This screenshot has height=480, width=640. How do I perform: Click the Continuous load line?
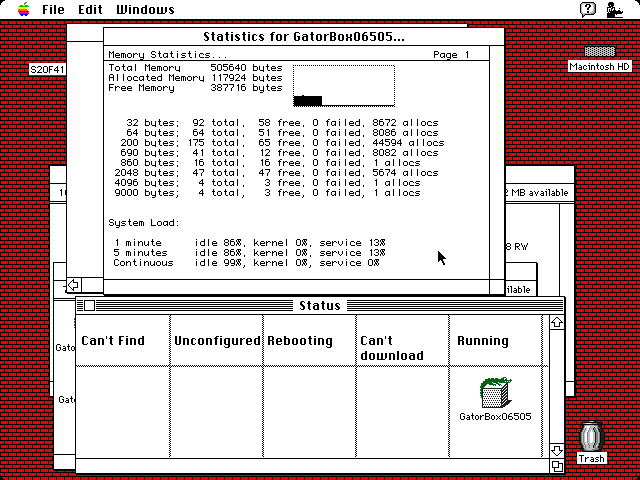coord(247,263)
